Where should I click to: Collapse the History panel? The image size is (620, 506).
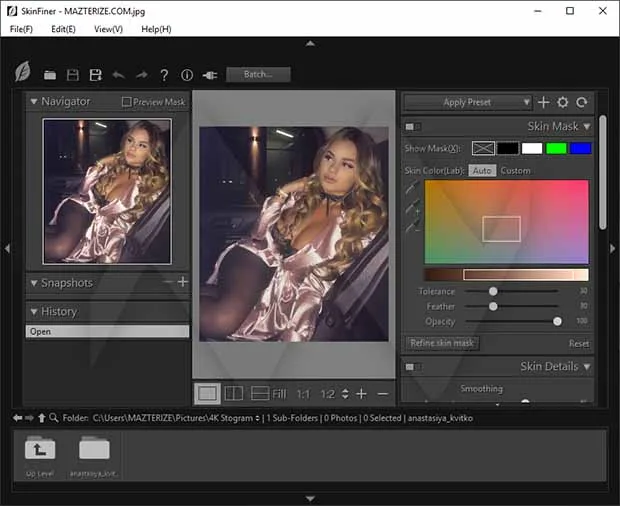coord(33,311)
